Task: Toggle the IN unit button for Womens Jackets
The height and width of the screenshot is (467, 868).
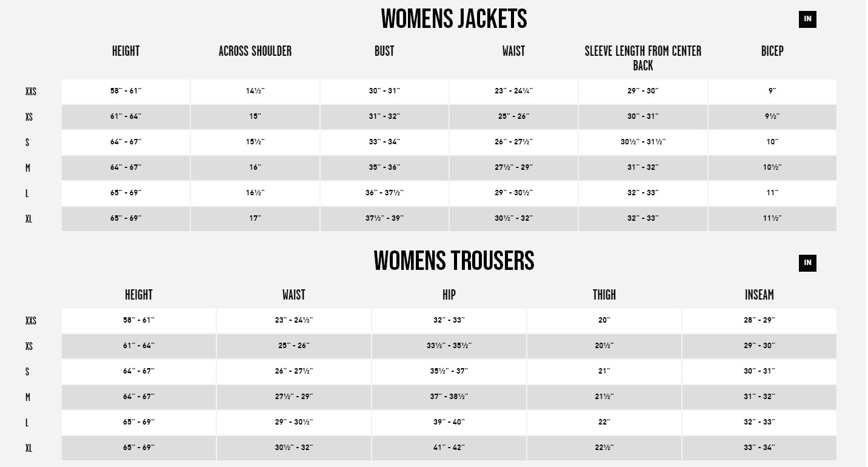Action: 807,19
